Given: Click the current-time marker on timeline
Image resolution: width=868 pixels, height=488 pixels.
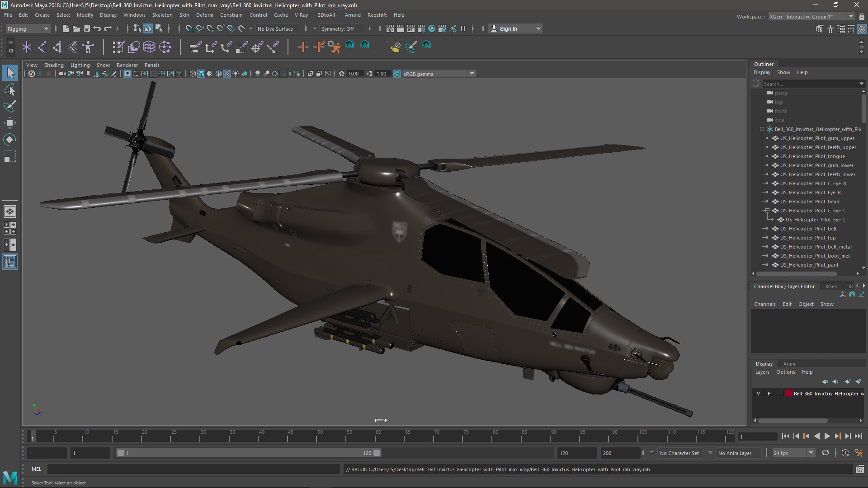Looking at the screenshot, I should (32, 436).
